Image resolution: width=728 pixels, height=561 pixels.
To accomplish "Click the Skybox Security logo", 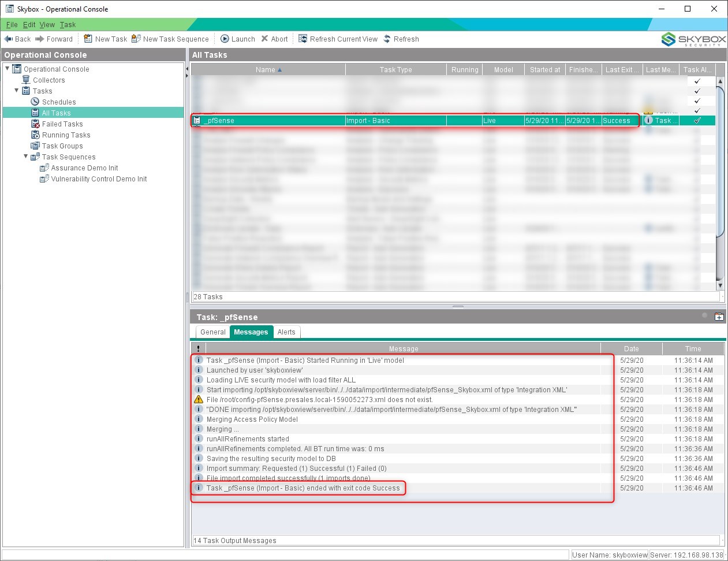I will [x=693, y=39].
